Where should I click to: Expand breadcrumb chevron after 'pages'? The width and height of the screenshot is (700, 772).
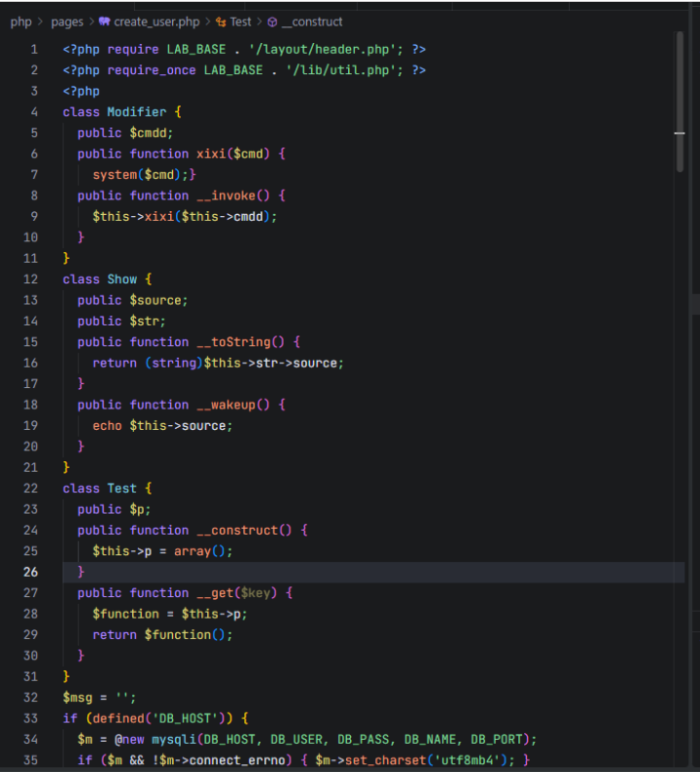91,22
